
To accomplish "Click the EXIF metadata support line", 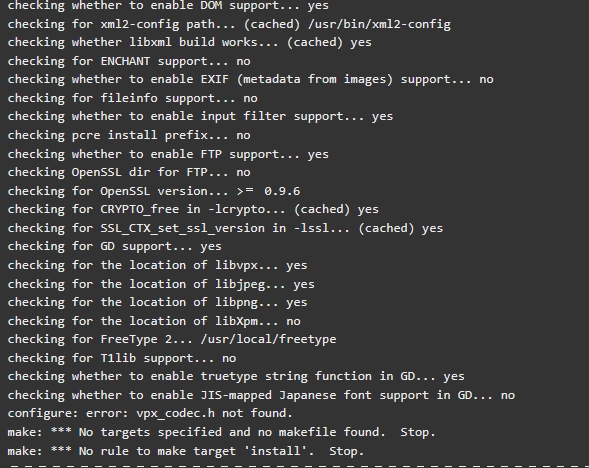I will pyautogui.click(x=250, y=80).
